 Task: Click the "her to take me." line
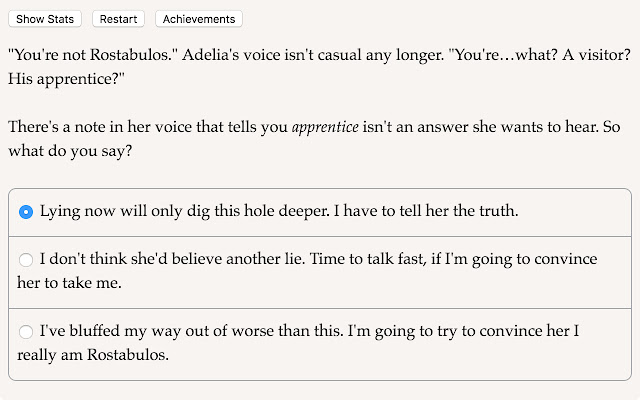click(x=69, y=283)
